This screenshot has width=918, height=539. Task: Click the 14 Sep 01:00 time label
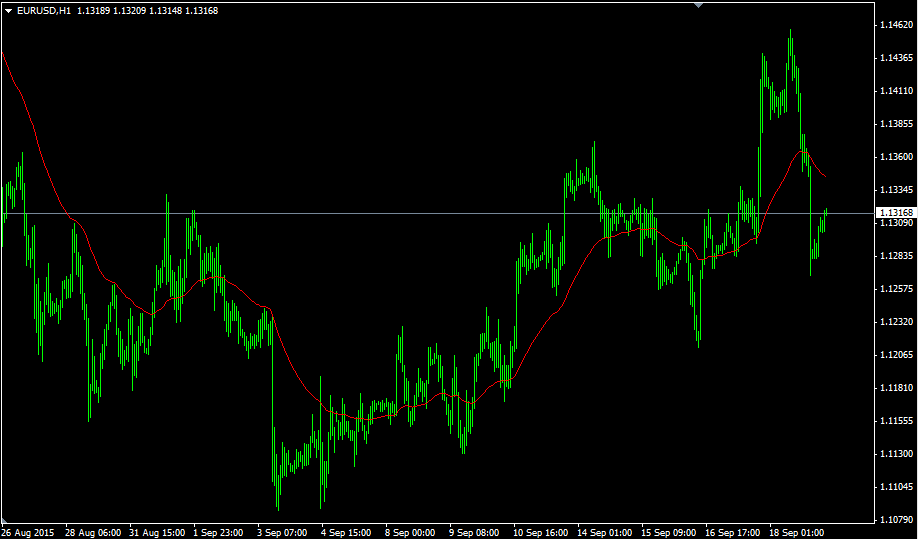tap(605, 533)
